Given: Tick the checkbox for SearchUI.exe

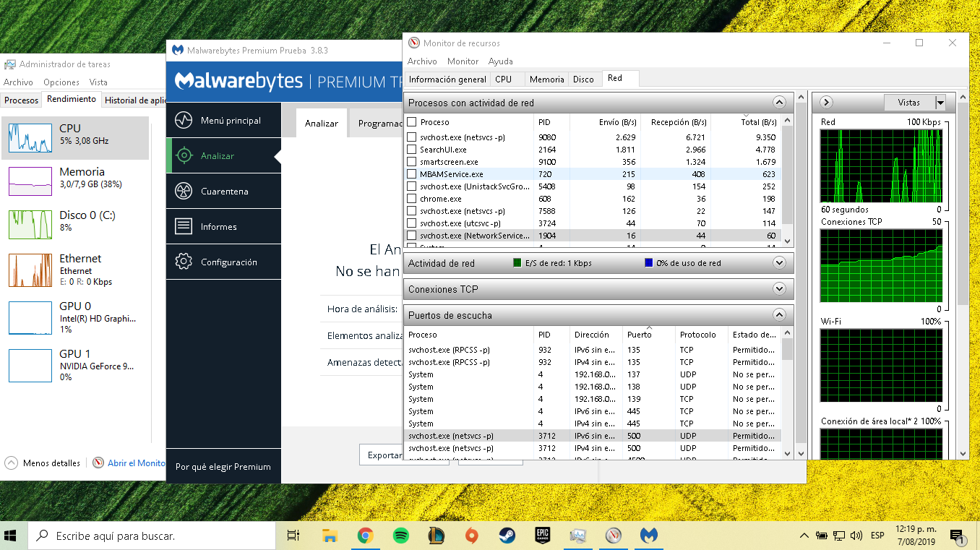Looking at the screenshot, I should pos(411,150).
